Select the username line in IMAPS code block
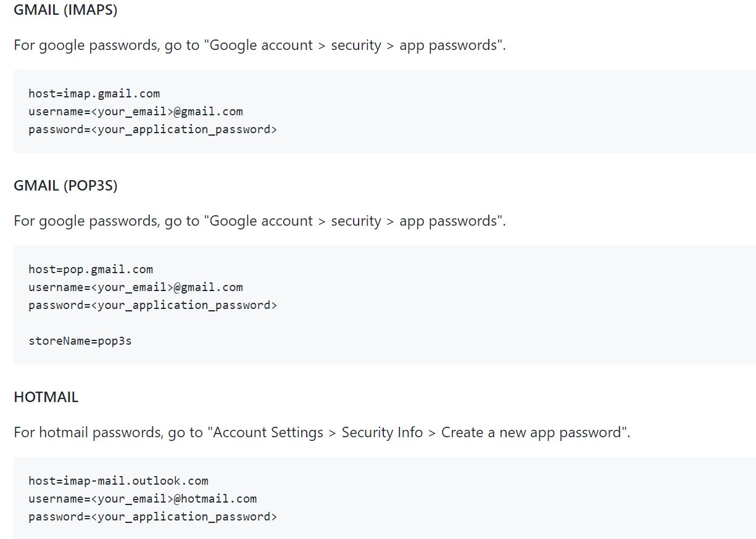Image resolution: width=756 pixels, height=539 pixels. tap(135, 112)
